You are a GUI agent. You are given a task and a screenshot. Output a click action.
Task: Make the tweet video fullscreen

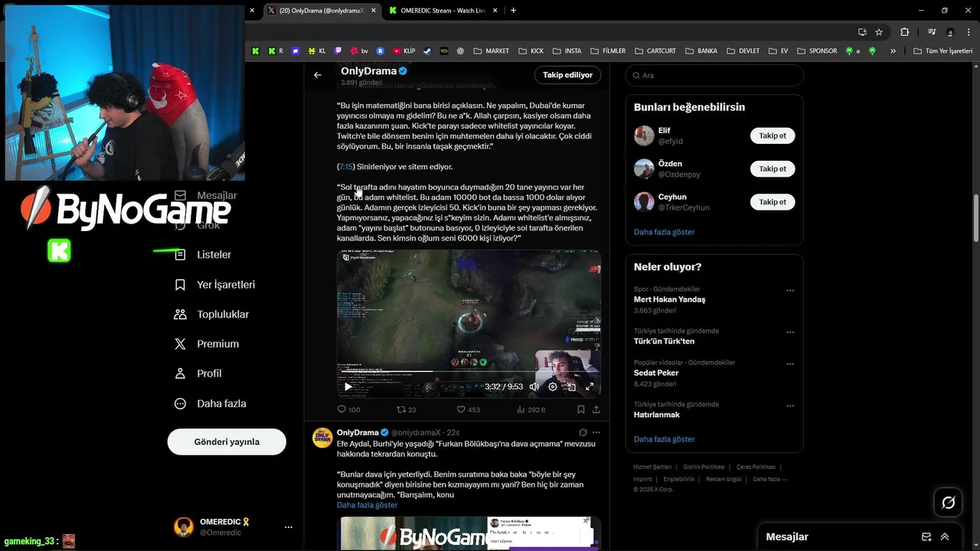590,386
